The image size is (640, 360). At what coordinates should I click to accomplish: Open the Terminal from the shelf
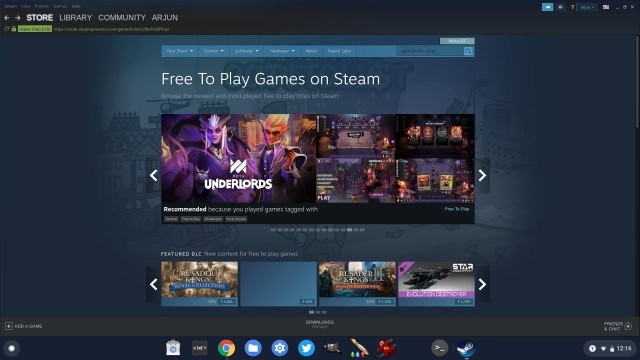pyautogui.click(x=440, y=348)
